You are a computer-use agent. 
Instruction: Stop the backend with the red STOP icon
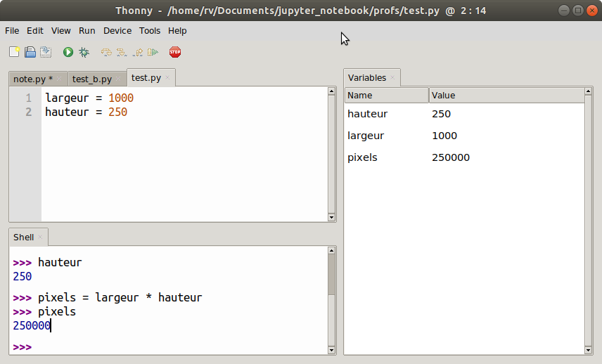tap(175, 52)
